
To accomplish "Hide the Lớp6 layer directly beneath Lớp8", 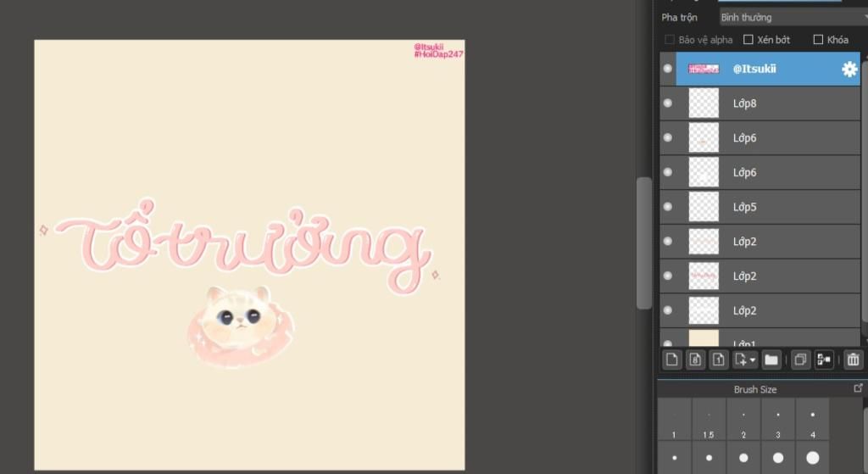I will [668, 137].
